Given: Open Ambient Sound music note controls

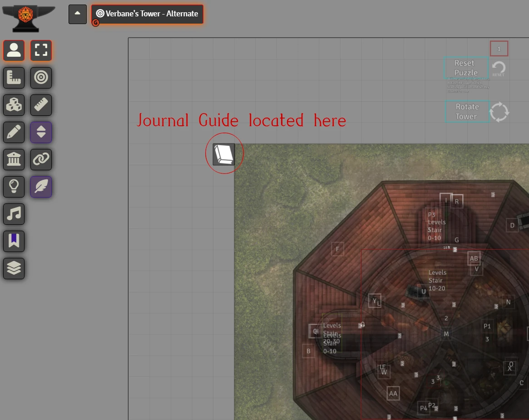Looking at the screenshot, I should (x=14, y=214).
